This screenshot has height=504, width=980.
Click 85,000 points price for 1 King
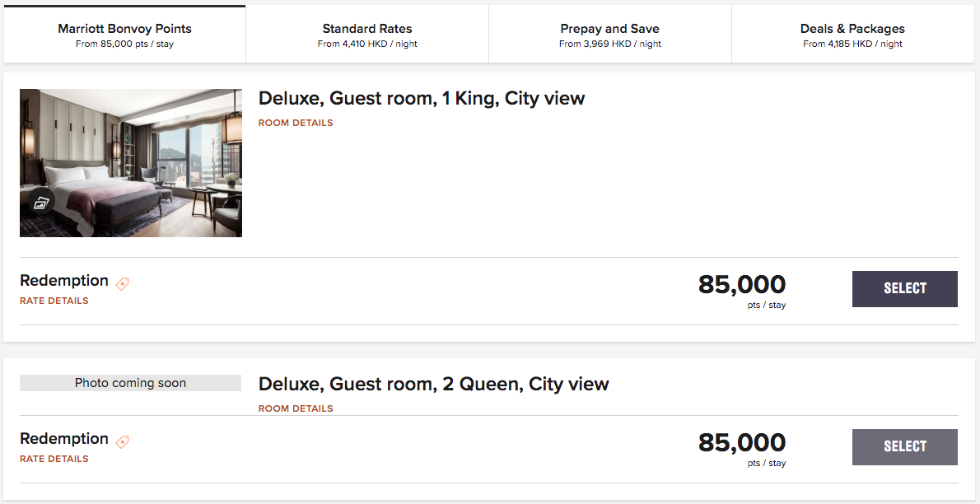(x=742, y=285)
